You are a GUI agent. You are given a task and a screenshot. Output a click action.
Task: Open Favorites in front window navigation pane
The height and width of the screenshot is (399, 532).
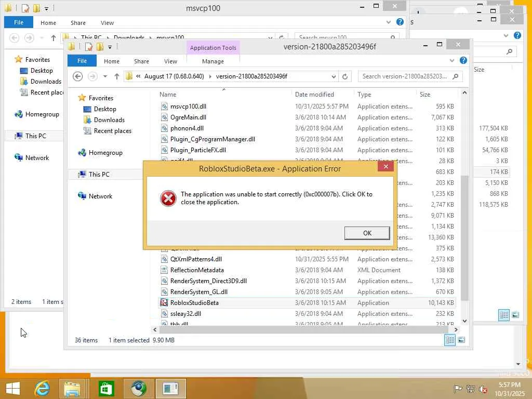(101, 98)
